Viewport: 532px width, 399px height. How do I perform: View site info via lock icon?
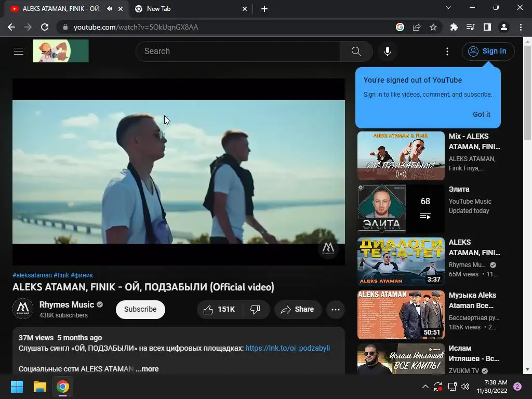(65, 27)
